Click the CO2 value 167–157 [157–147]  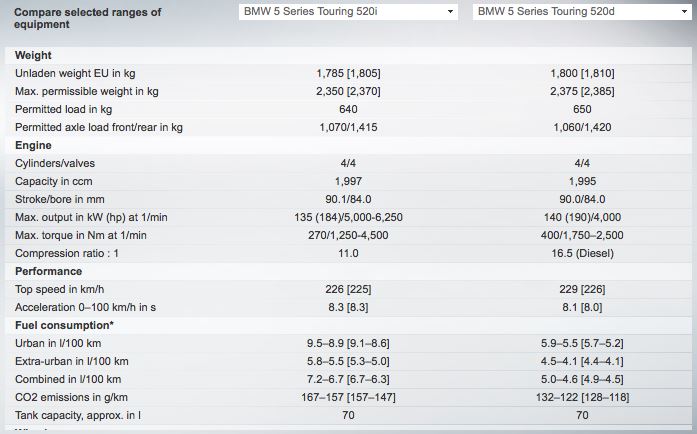click(x=348, y=398)
